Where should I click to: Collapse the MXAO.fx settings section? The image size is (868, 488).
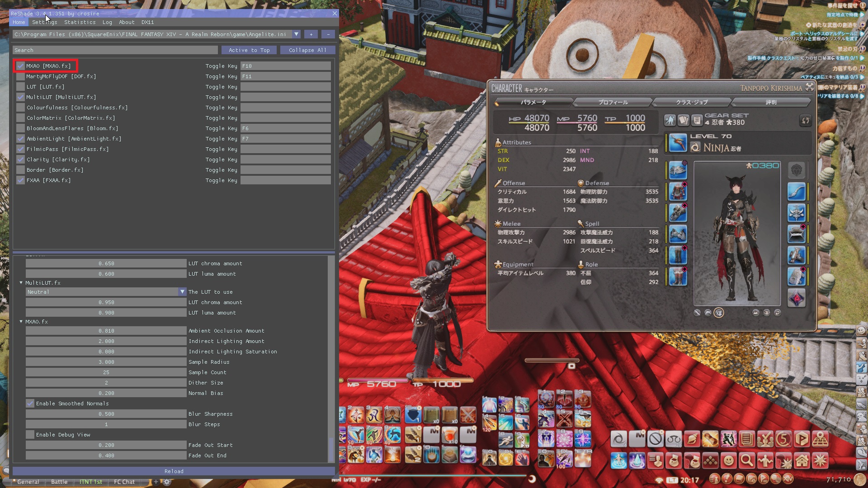tap(21, 321)
